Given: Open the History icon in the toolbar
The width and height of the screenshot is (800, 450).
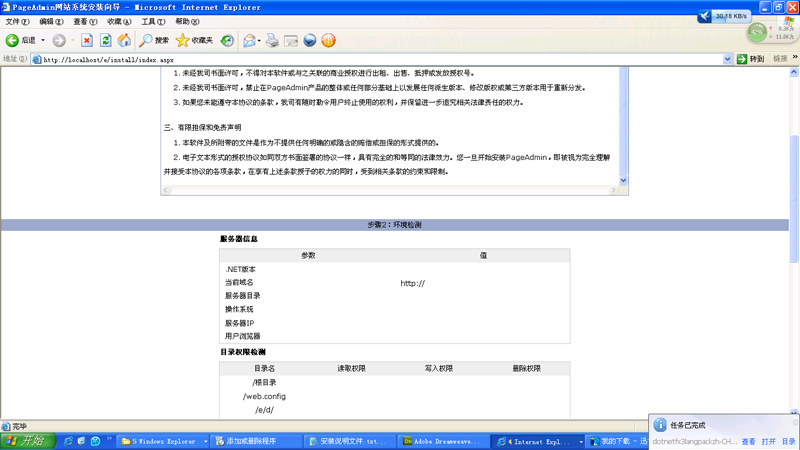Looking at the screenshot, I should 228,40.
